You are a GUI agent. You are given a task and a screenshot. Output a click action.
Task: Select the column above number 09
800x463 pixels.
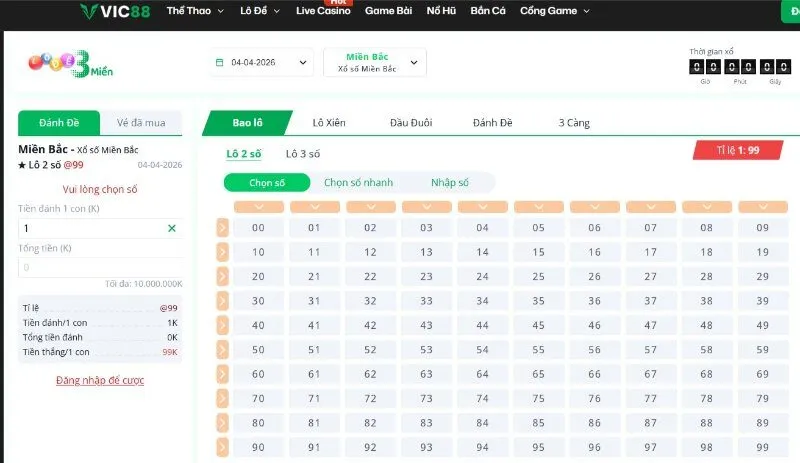[x=763, y=207]
